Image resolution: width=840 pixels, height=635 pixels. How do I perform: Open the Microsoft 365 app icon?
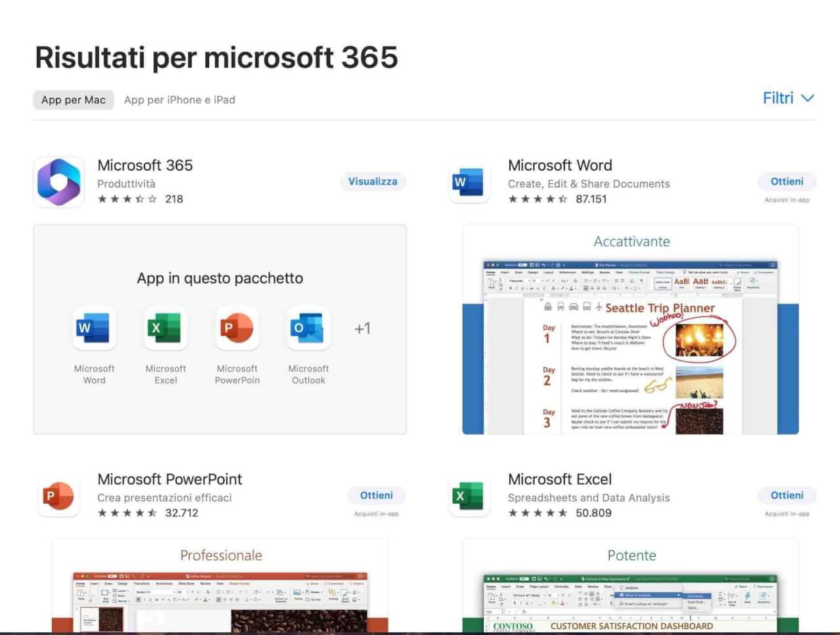(59, 182)
